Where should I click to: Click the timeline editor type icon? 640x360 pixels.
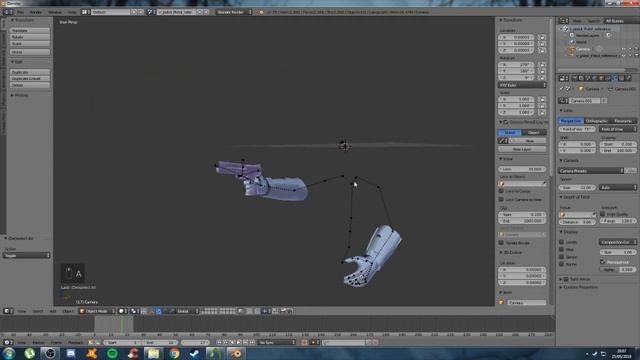click(x=8, y=342)
